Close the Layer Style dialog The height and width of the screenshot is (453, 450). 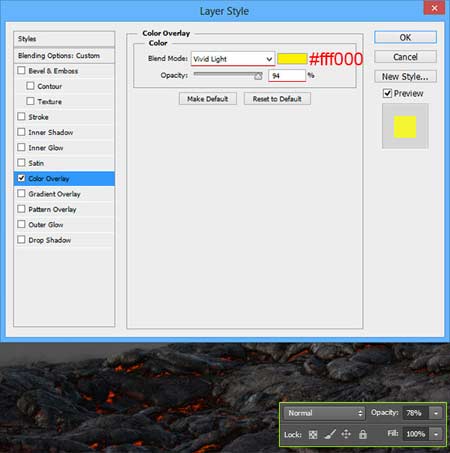click(434, 8)
